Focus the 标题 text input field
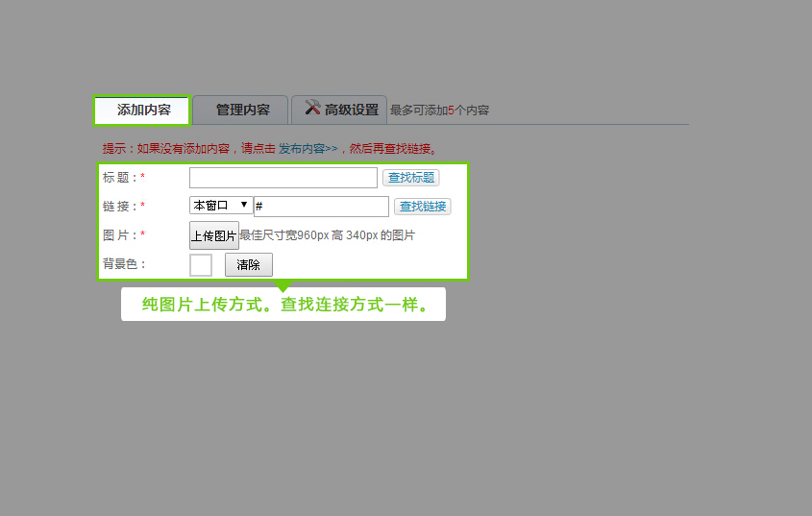 (283, 178)
